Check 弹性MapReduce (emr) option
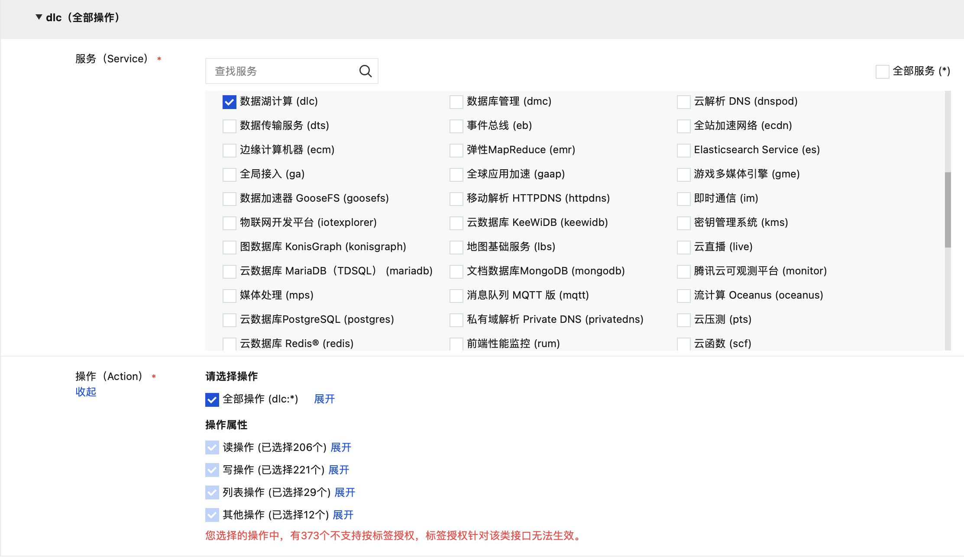The width and height of the screenshot is (964, 560). 456,150
